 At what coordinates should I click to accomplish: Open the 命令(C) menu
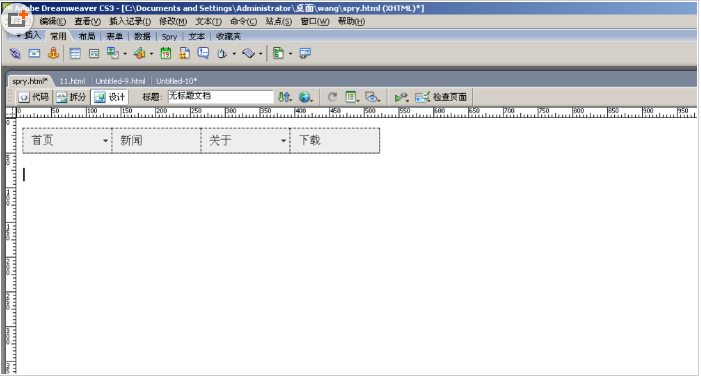(x=244, y=21)
